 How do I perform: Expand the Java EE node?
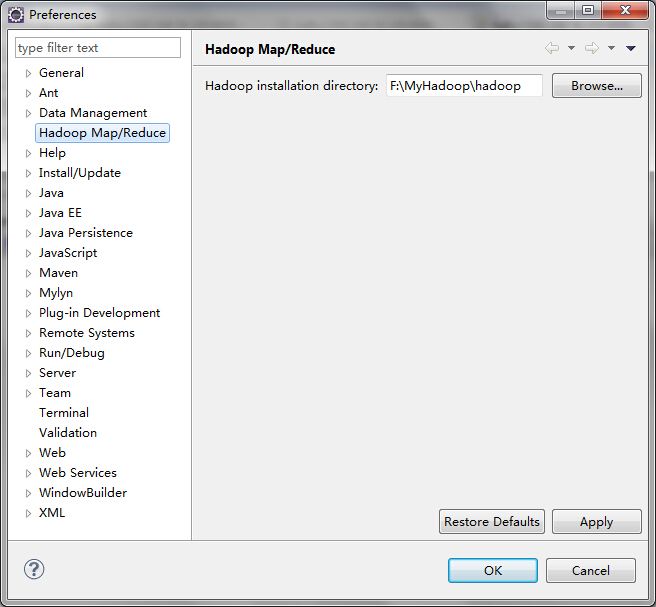28,213
